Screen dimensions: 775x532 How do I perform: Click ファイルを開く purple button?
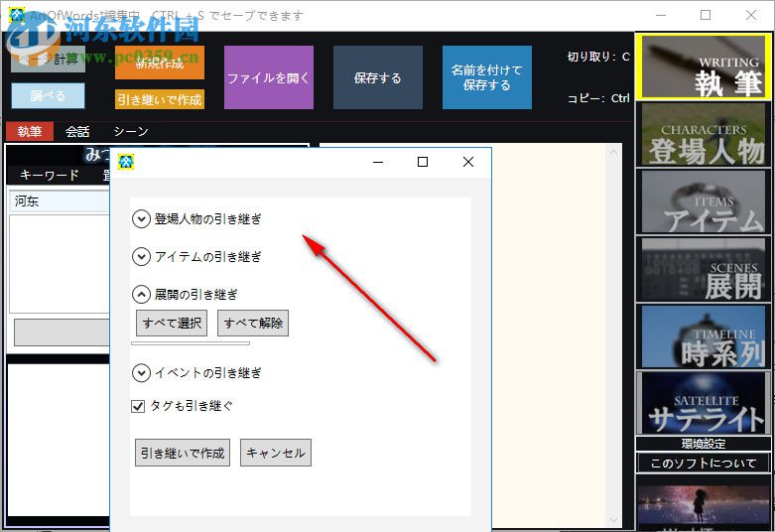click(269, 77)
